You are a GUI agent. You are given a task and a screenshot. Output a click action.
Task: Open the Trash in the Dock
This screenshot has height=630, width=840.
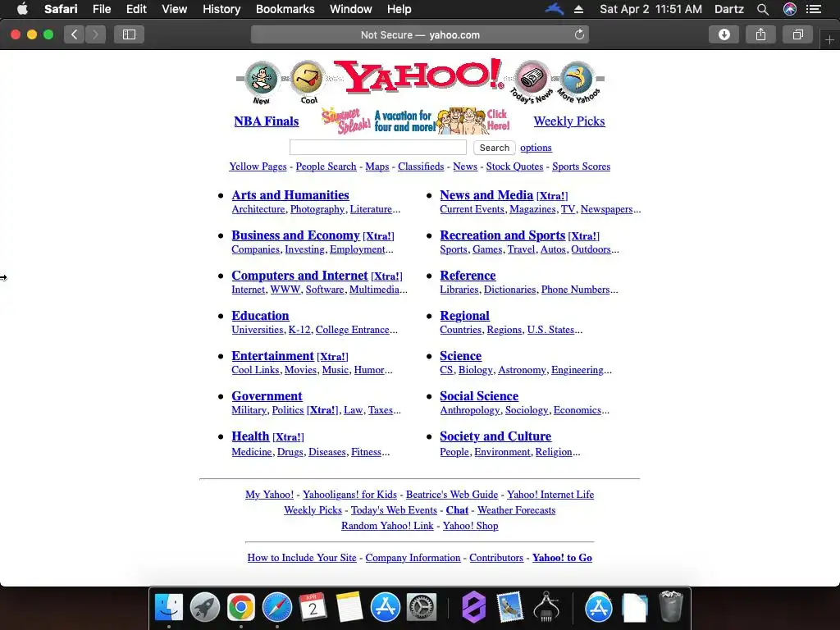670,606
